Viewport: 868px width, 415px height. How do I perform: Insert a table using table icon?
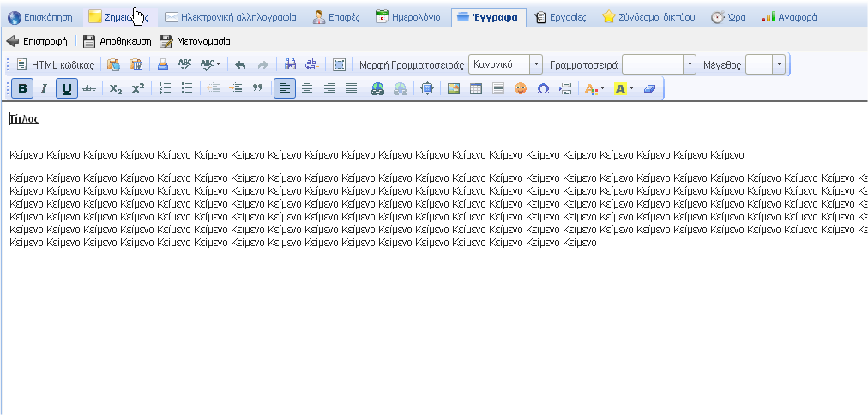tap(476, 88)
